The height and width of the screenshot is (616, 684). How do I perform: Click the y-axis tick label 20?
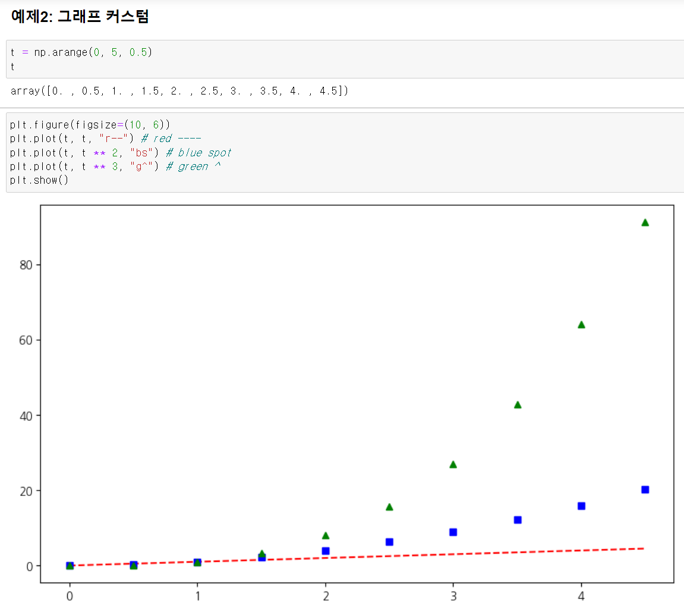(x=26, y=491)
